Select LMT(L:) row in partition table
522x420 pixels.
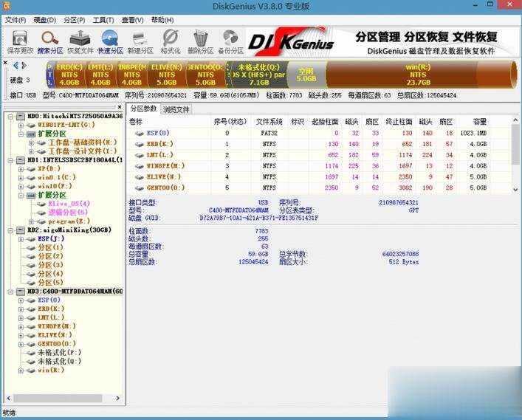(308, 155)
